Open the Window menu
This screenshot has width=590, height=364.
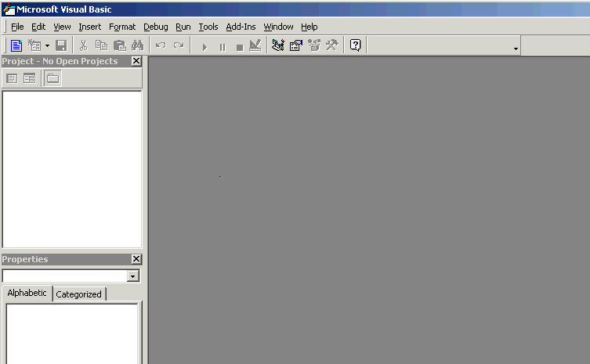click(x=278, y=27)
